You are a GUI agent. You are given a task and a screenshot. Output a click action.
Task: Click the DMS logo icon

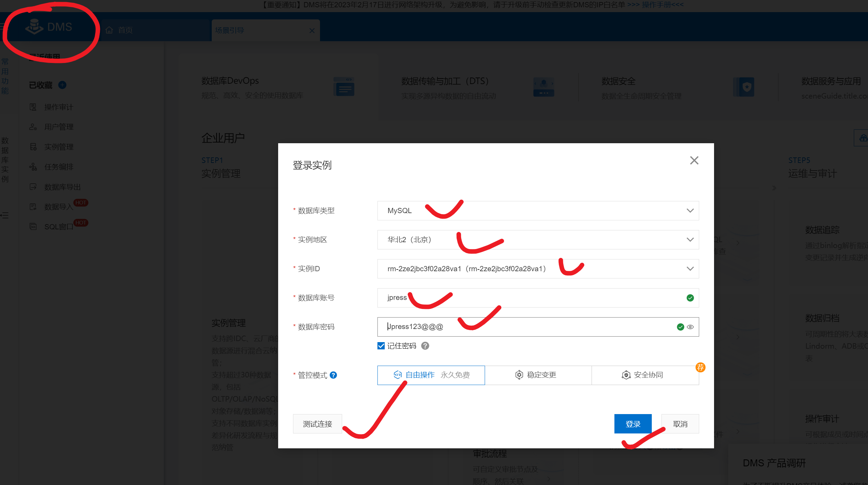[34, 27]
